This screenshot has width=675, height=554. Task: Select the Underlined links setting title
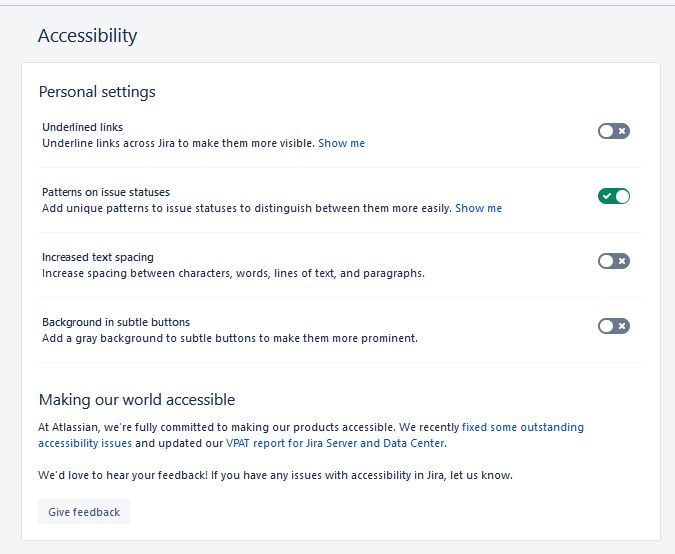point(83,127)
